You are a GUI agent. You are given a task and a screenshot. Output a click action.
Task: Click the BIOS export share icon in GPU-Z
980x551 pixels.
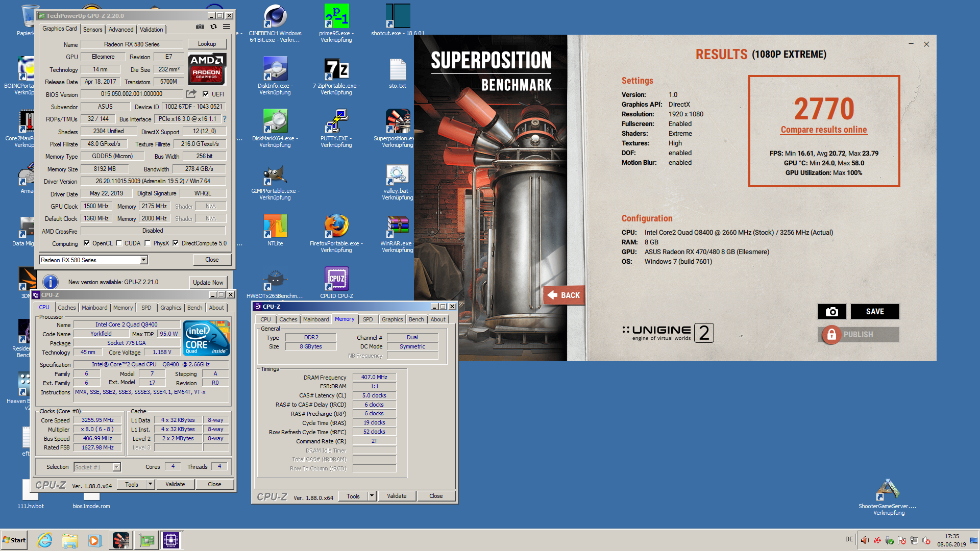coord(191,94)
